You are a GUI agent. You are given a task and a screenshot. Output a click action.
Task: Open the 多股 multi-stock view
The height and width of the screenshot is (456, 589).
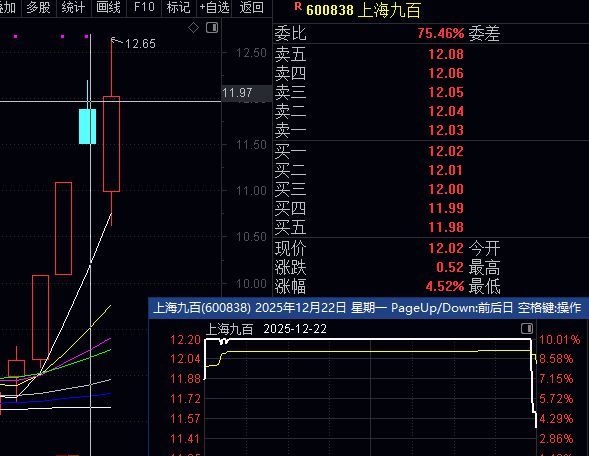pos(39,8)
